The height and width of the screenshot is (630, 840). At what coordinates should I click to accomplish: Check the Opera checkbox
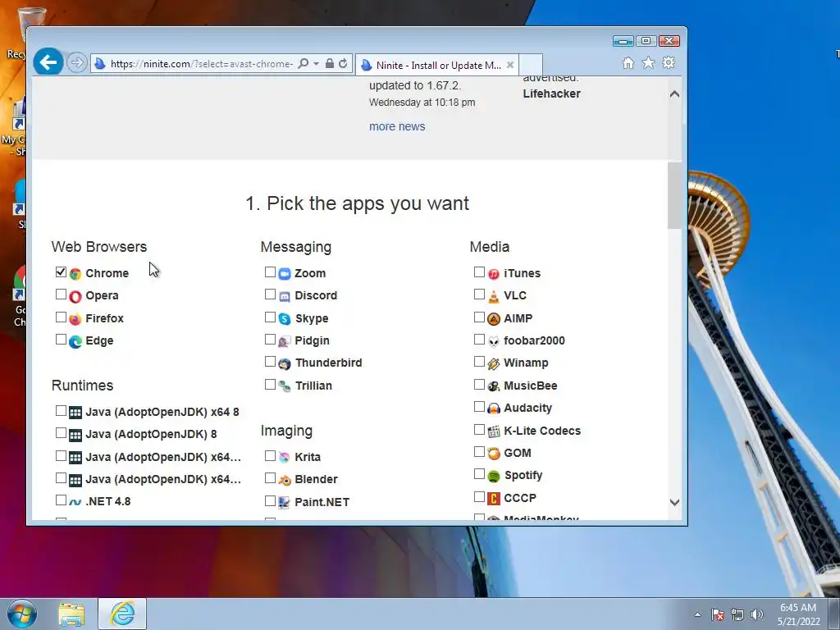61,294
